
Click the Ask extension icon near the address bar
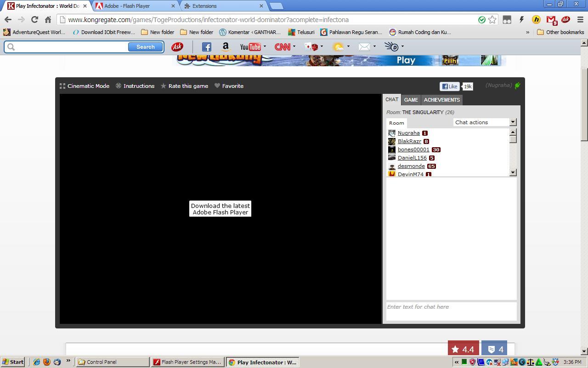(x=565, y=19)
